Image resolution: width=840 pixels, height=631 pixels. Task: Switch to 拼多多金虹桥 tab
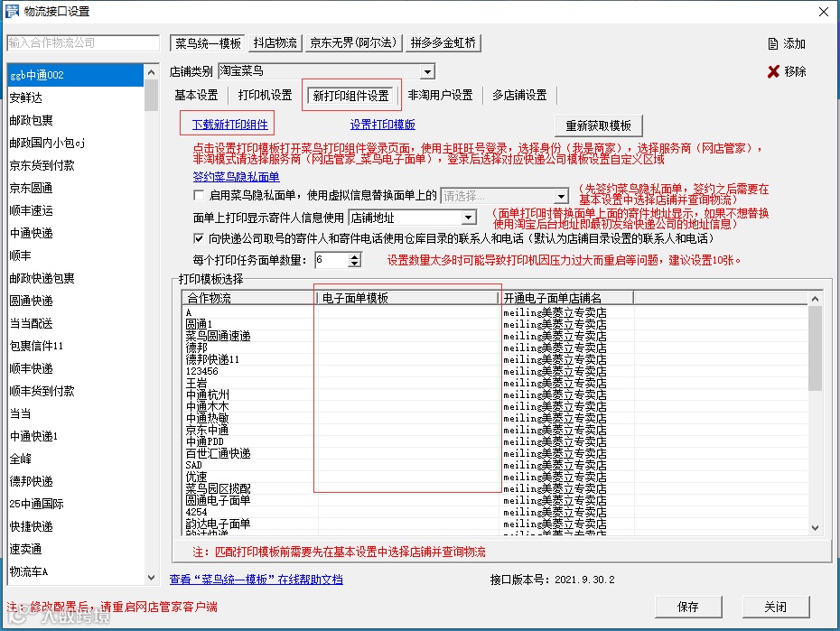[x=443, y=42]
